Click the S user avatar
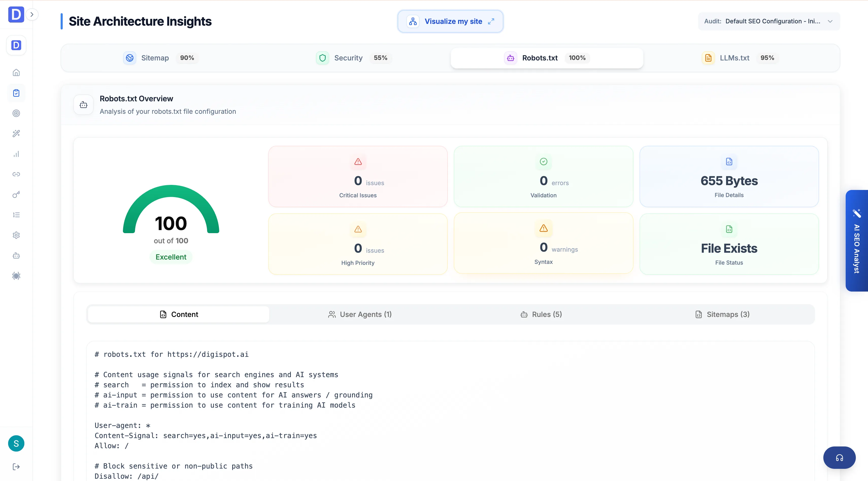The height and width of the screenshot is (481, 868). [16, 443]
